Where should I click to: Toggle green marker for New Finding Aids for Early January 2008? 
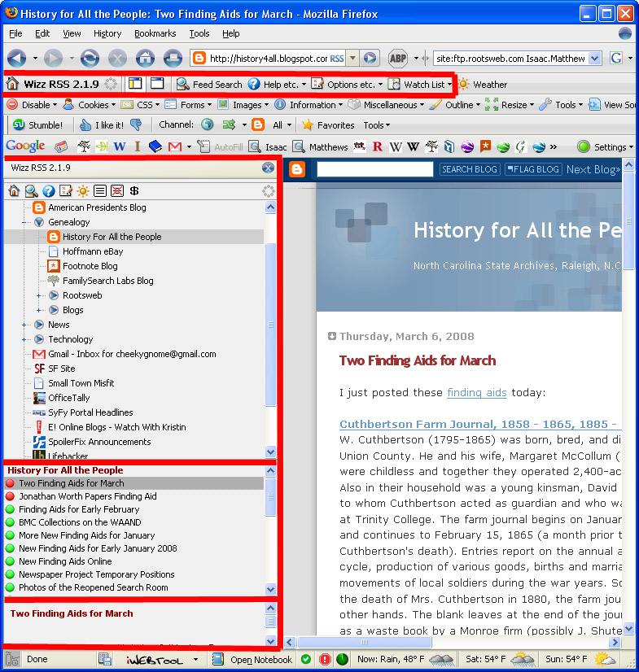(11, 548)
